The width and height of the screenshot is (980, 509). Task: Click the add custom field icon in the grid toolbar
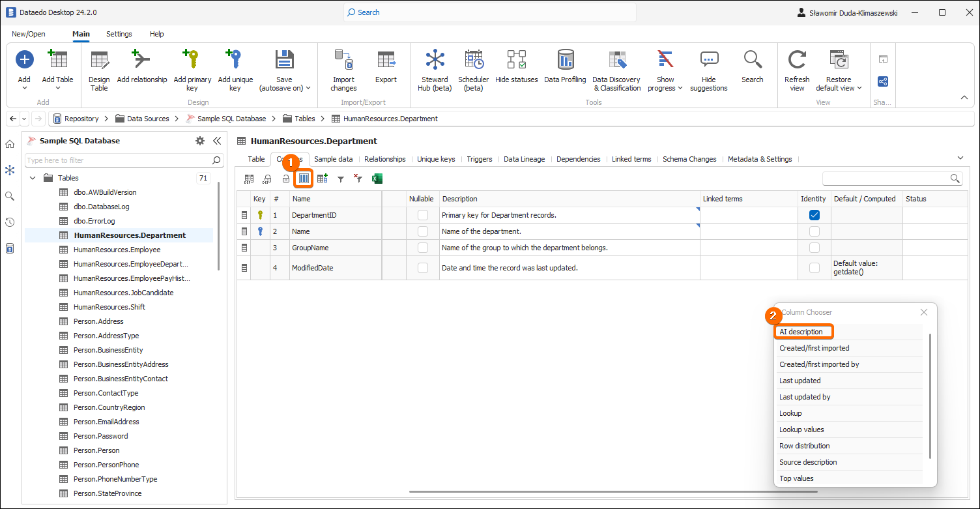tap(322, 178)
